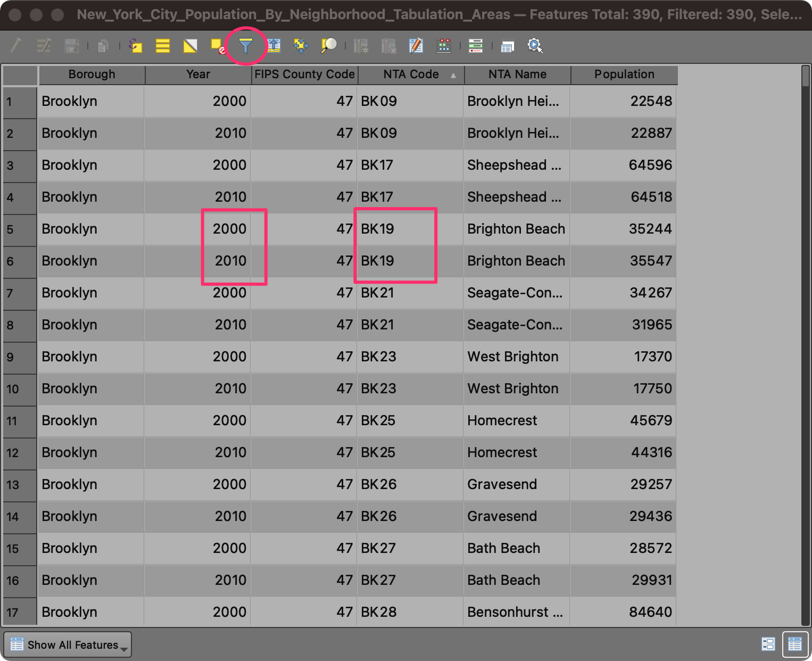
Task: Open Select features using an expression
Action: (135, 46)
